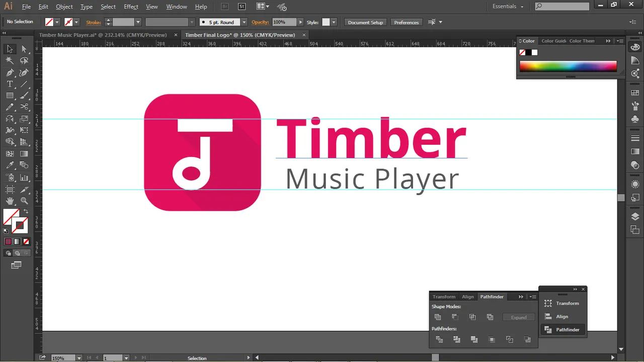644x362 pixels.
Task: Select the Rotate tool
Action: click(10, 119)
